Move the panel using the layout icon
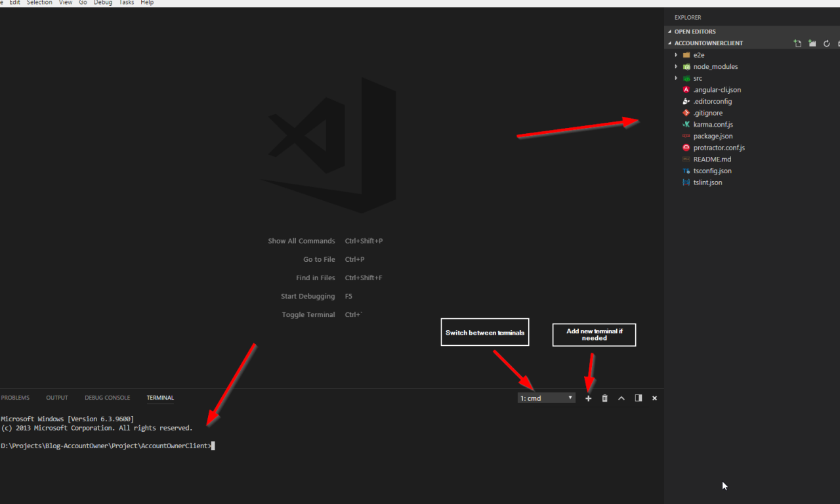Screen dimensions: 840x504 coord(638,398)
